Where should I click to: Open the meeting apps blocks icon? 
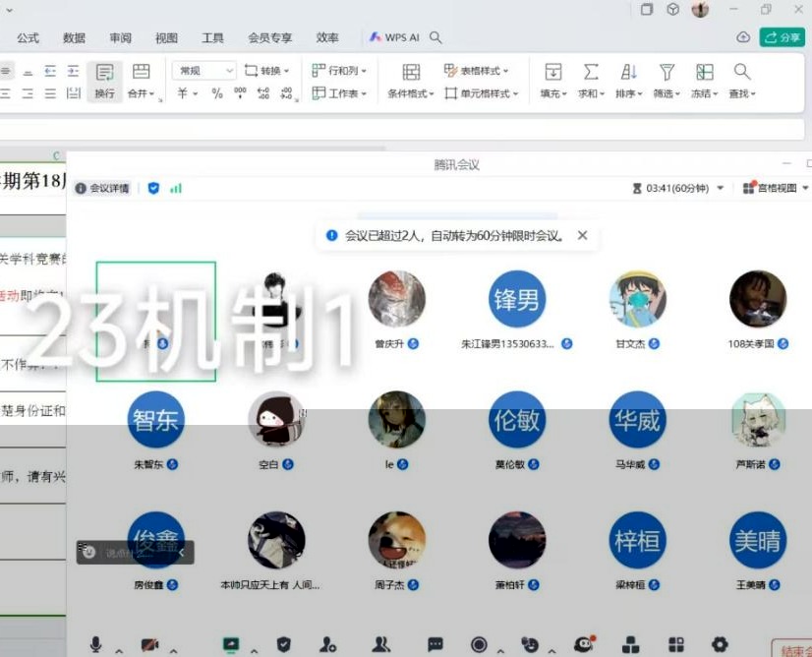tap(630, 644)
